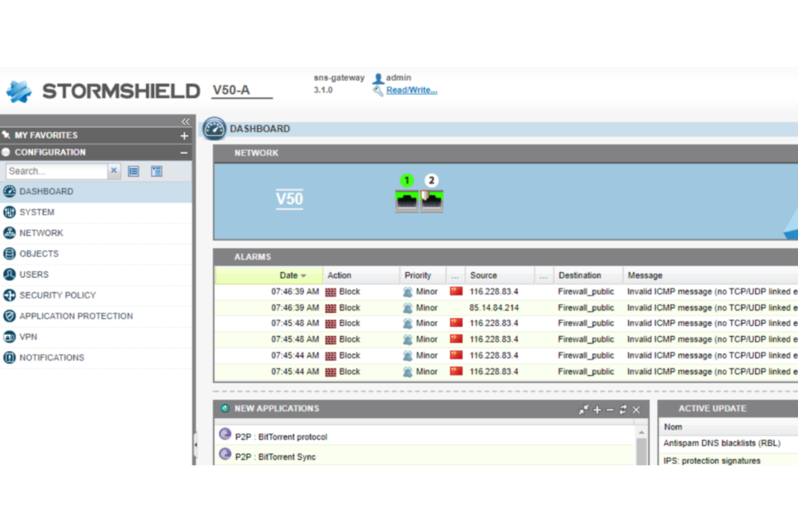Shrink the New Applications panel

pos(583,410)
